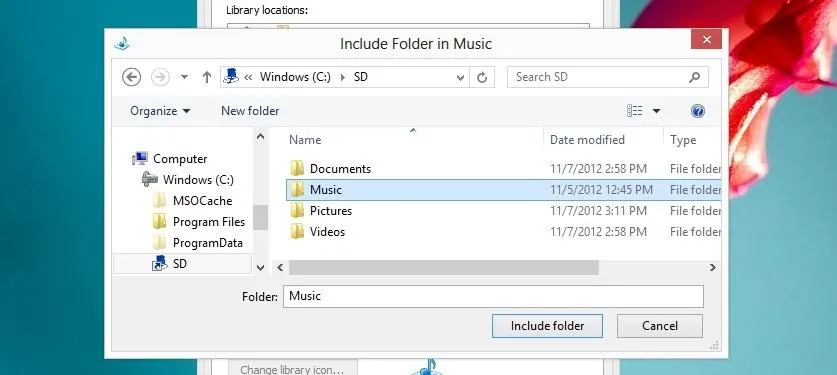Click the Forward navigation arrow
The width and height of the screenshot is (837, 375).
160,77
